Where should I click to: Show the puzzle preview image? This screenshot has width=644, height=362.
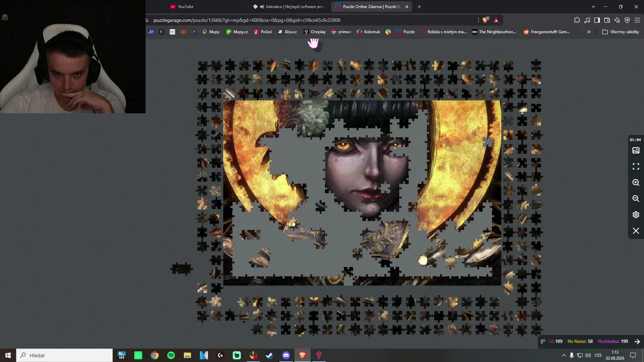(636, 150)
